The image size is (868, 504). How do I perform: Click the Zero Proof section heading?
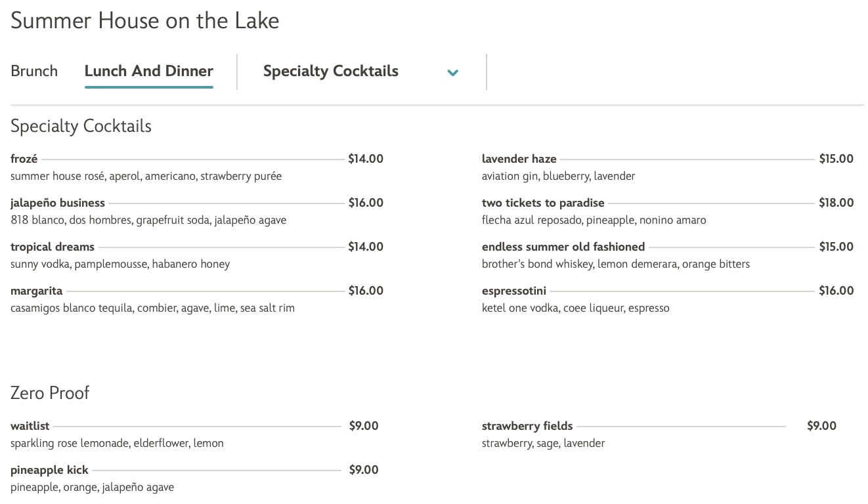pos(50,392)
